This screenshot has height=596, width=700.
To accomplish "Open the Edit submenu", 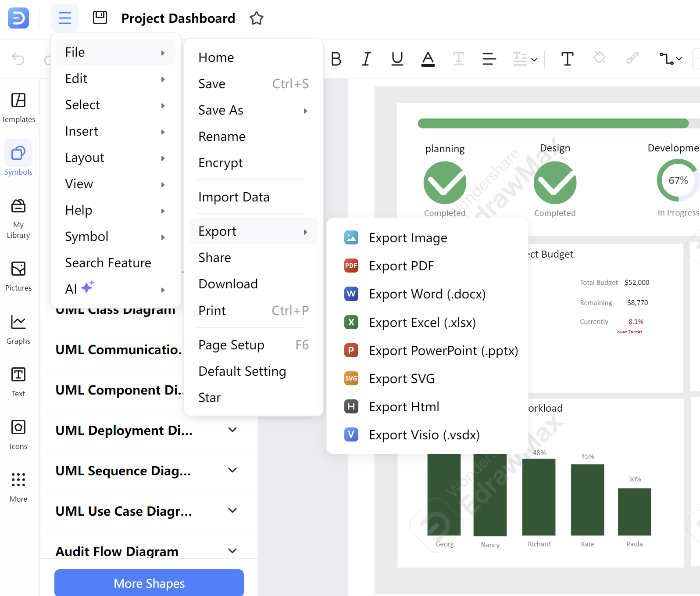I will pyautogui.click(x=116, y=79).
